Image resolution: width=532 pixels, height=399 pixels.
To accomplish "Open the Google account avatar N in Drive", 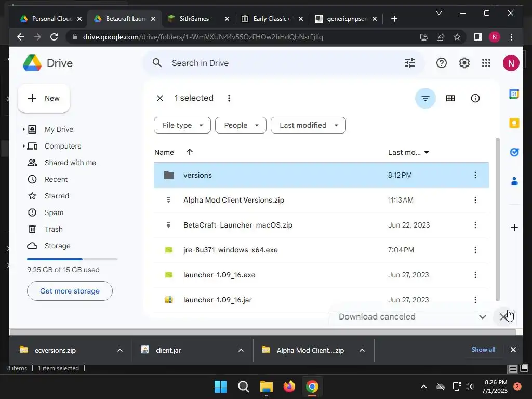I will tap(511, 63).
